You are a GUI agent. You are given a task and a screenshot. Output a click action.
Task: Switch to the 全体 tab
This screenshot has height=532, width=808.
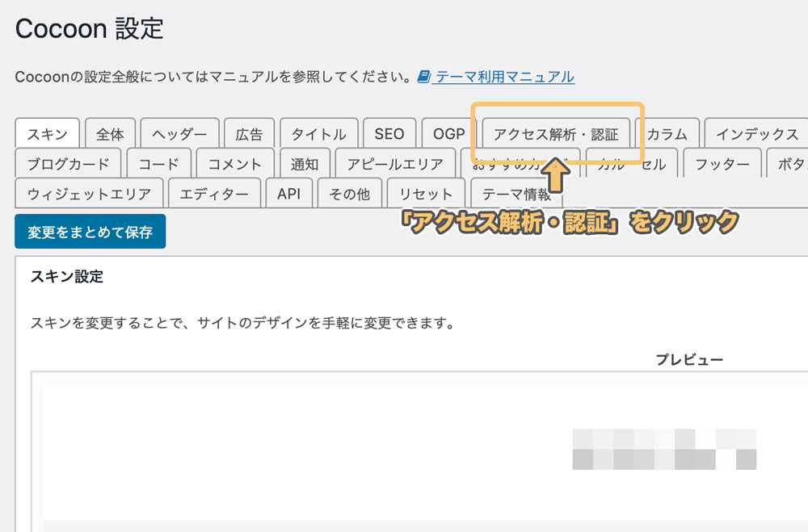(110, 133)
